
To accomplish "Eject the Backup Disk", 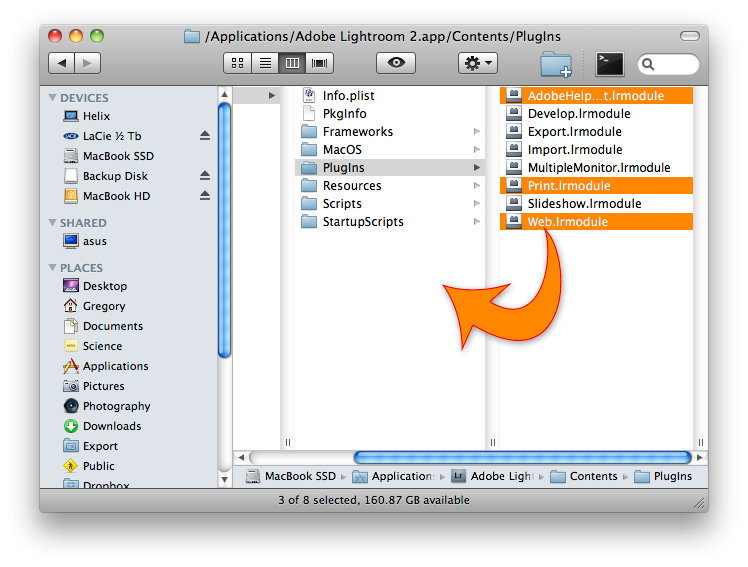I will [205, 176].
